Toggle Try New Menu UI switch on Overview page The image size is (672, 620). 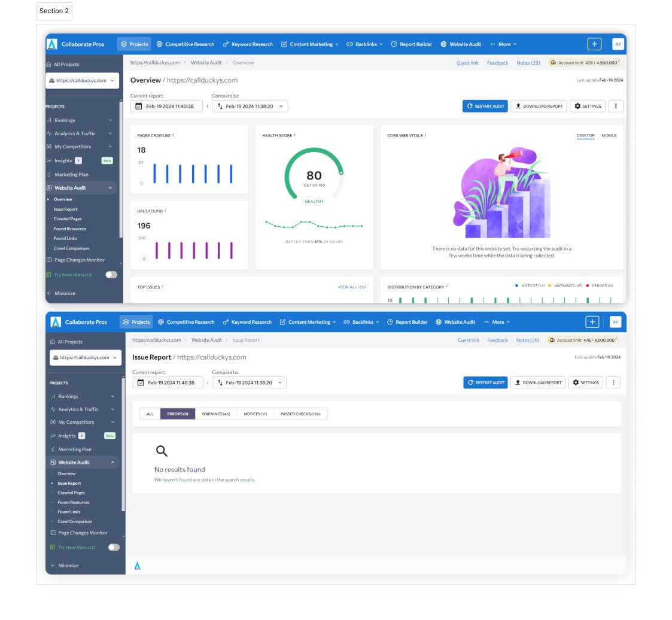111,275
